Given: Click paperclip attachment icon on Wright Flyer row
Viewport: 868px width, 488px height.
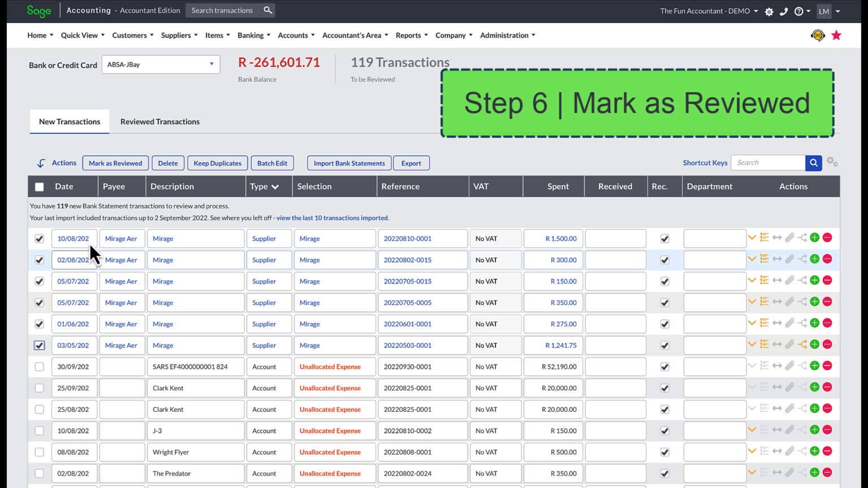Looking at the screenshot, I should [789, 451].
